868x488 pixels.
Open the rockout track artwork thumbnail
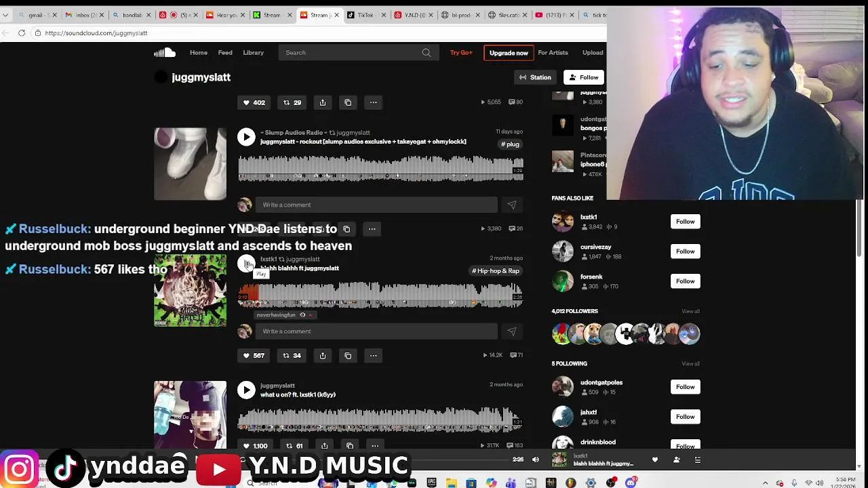point(190,164)
